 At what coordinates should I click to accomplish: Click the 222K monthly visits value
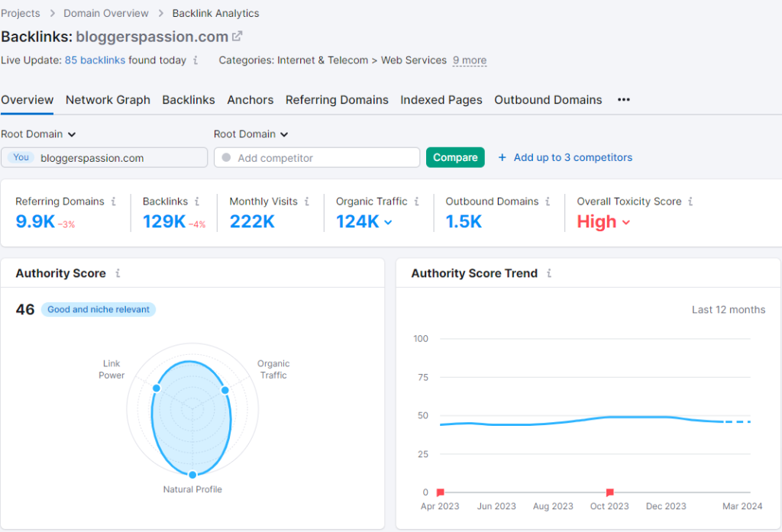(x=252, y=221)
